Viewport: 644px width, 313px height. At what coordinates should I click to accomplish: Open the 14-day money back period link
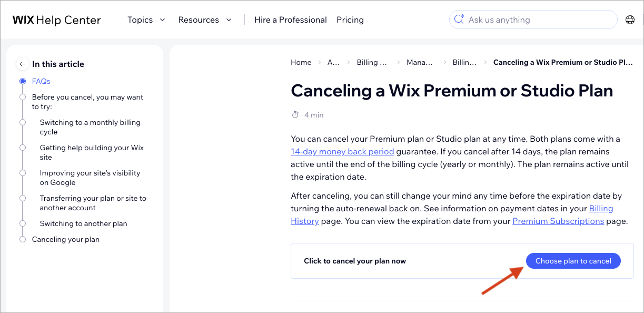click(x=342, y=151)
